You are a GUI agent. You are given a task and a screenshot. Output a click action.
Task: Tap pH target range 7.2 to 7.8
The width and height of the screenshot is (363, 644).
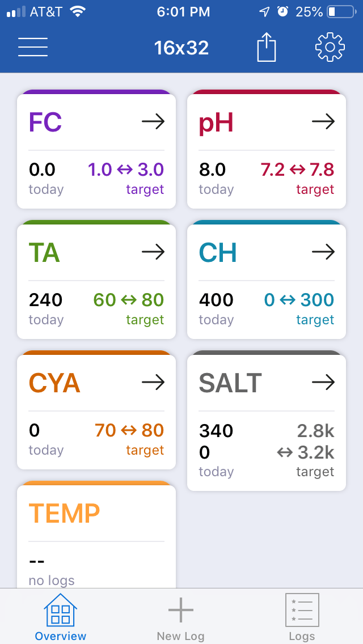point(297,170)
